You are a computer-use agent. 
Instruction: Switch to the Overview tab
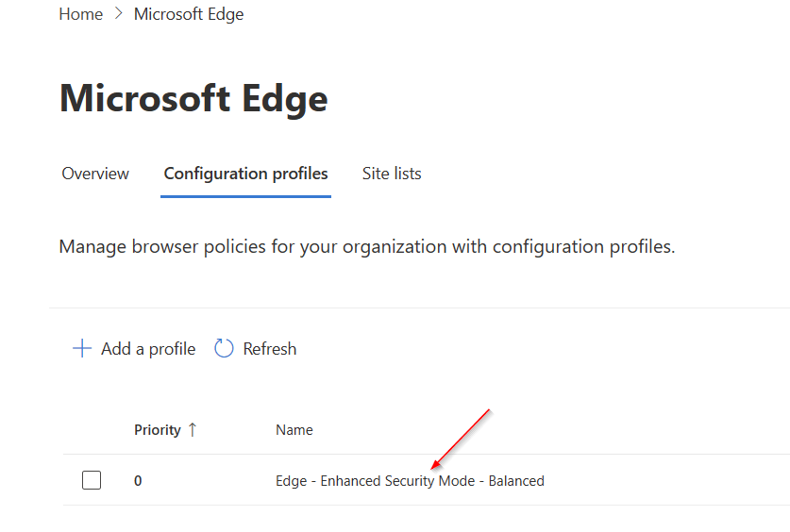(x=95, y=174)
